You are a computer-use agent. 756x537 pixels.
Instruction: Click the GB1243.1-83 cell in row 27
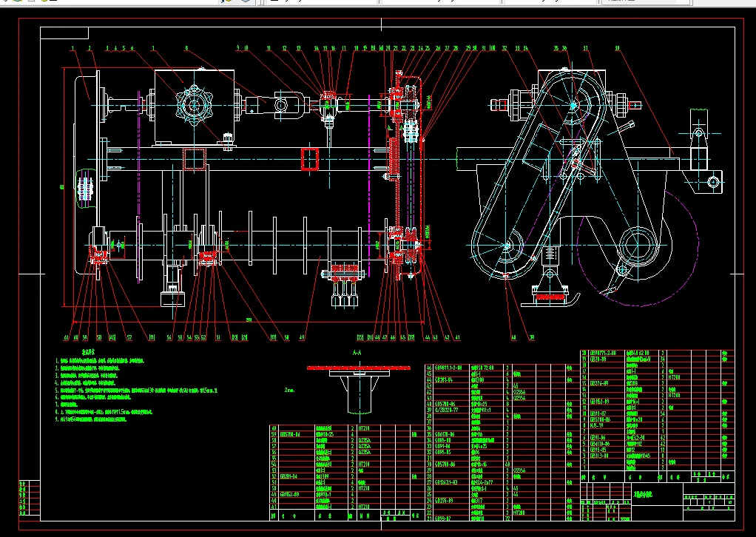click(447, 482)
